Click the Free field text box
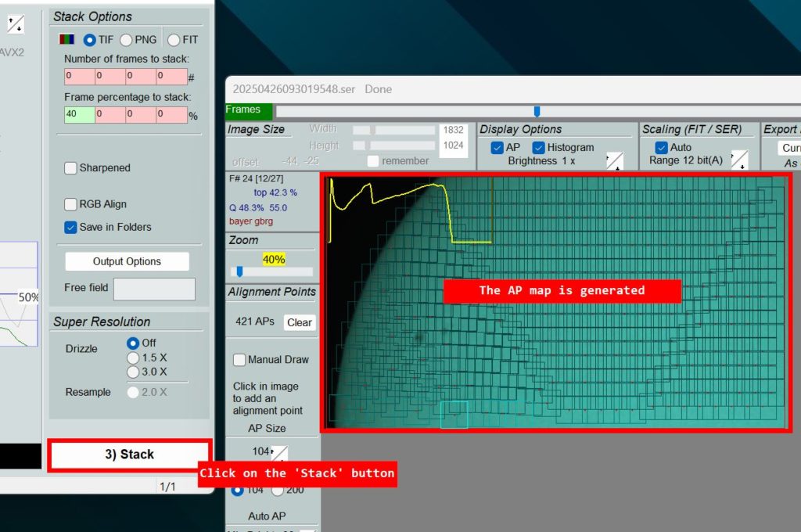The image size is (801, 532). [154, 289]
